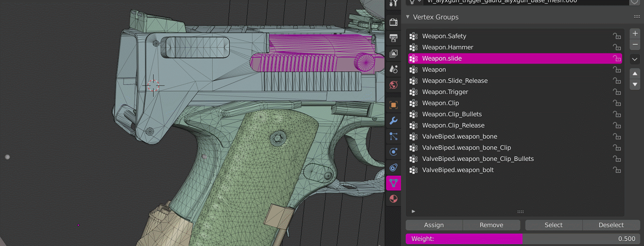Toggle lock on Weapon.Trigger group

tap(617, 92)
